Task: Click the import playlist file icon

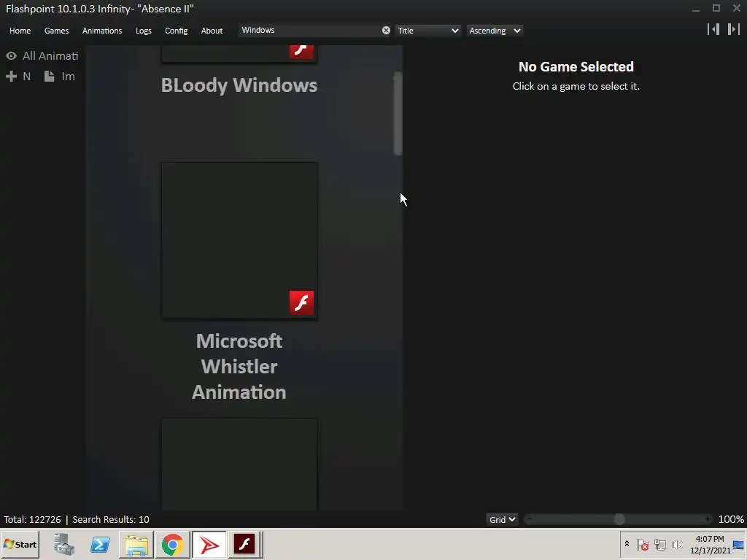Action: point(49,76)
